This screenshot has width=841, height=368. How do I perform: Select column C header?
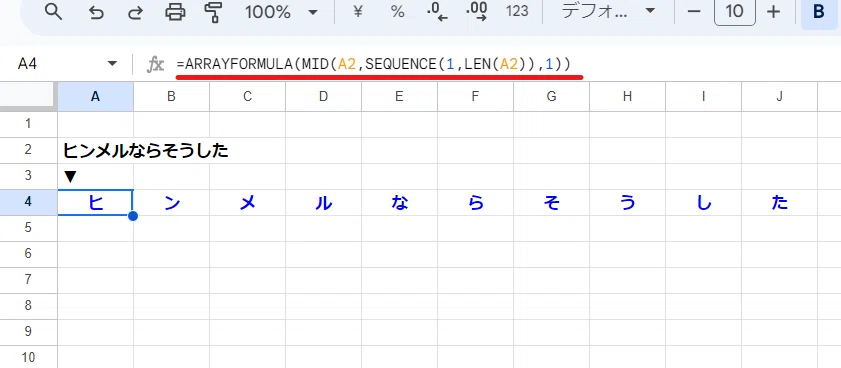[x=247, y=96]
